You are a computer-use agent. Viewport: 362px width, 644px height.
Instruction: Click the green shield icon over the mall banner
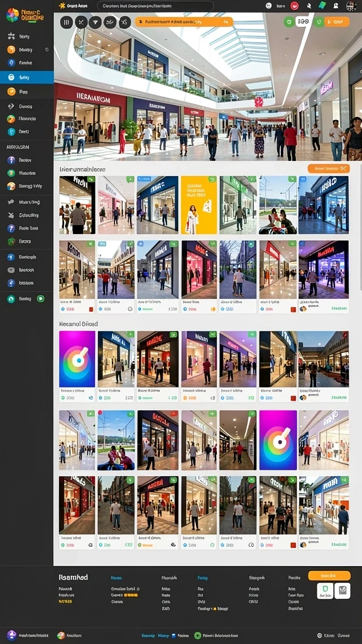pyautogui.click(x=289, y=22)
